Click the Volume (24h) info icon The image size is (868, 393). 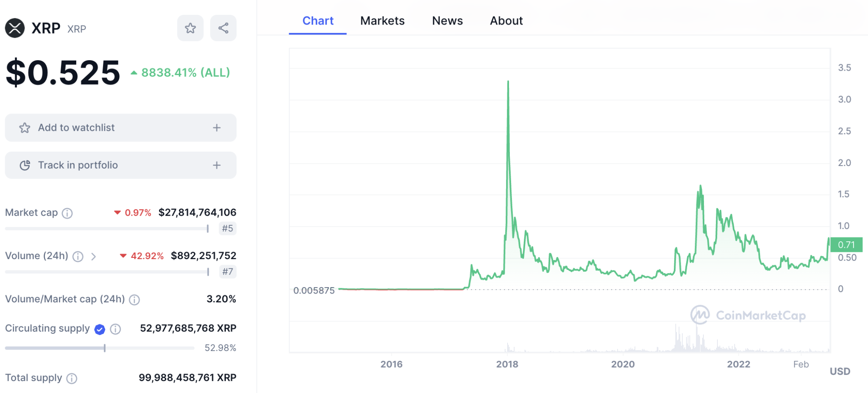78,256
